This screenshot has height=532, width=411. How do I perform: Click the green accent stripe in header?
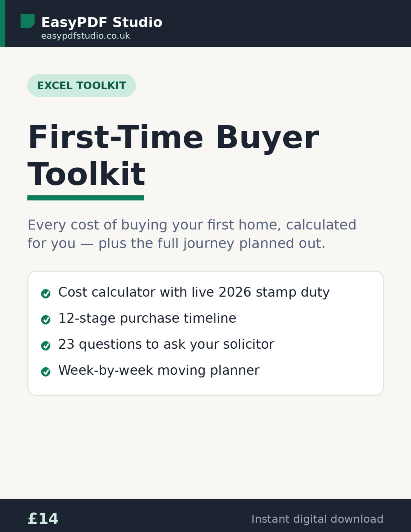(x=2, y=23)
